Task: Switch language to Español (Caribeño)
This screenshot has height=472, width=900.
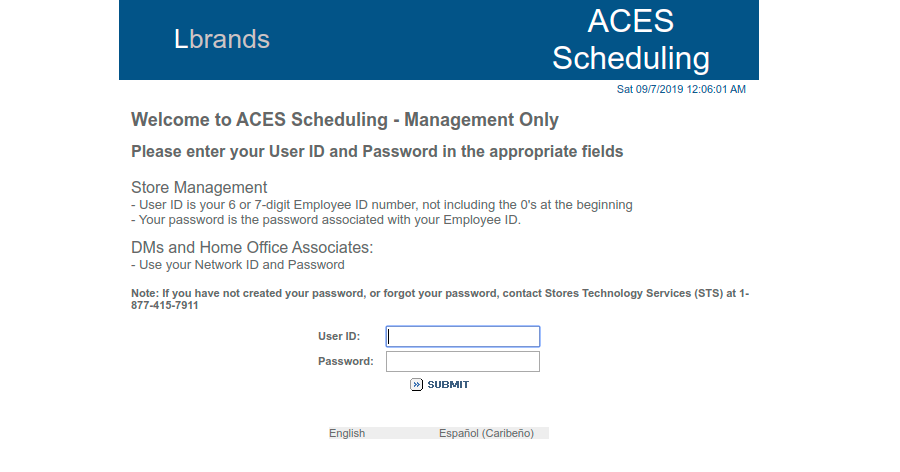Action: [x=486, y=433]
